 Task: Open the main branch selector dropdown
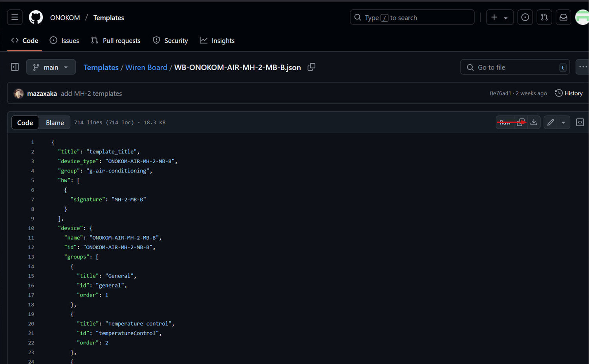(51, 67)
